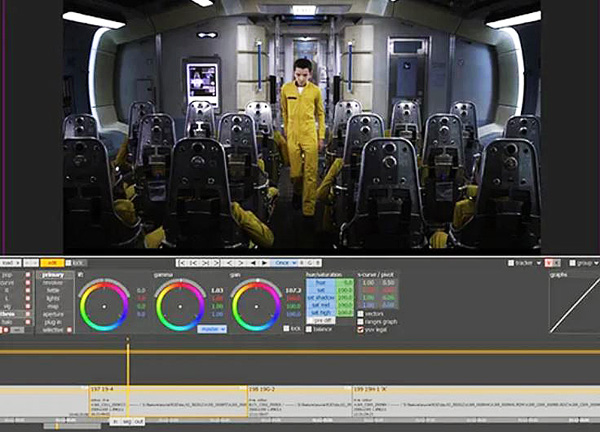Click the diagonal curve in graphs panel
This screenshot has height=432, width=600.
click(x=575, y=305)
